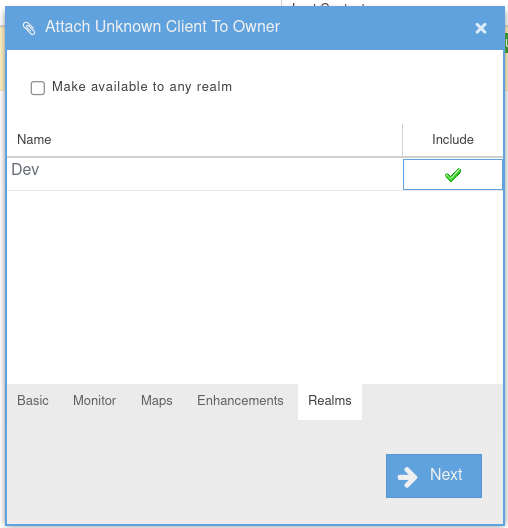Toggle the Include checkmark for Dev realm
508x528 pixels.
pos(452,175)
